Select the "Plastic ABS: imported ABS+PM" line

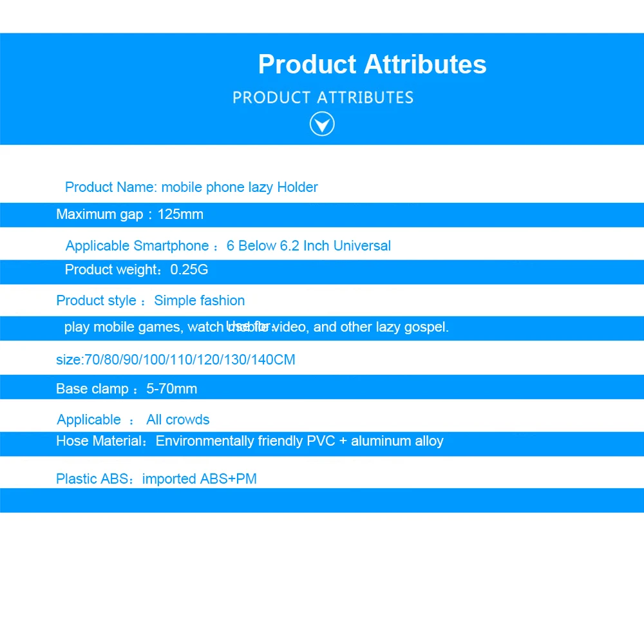tap(156, 479)
